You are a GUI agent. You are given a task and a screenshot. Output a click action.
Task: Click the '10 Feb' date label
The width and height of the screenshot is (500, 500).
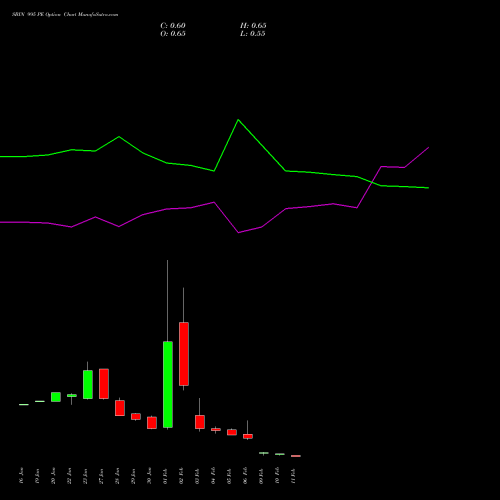click(x=278, y=476)
